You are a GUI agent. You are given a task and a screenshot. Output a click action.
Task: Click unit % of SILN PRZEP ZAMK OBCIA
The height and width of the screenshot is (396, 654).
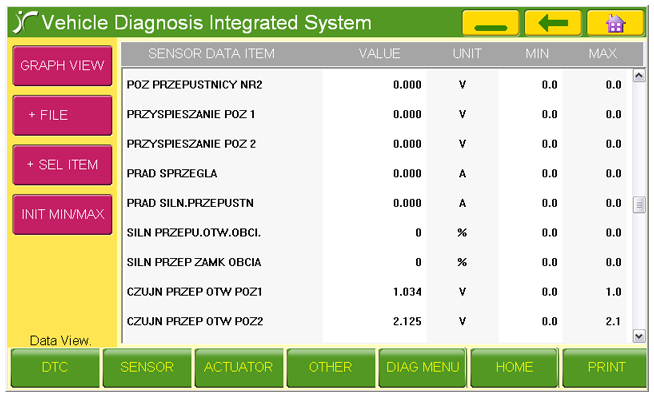click(x=462, y=262)
